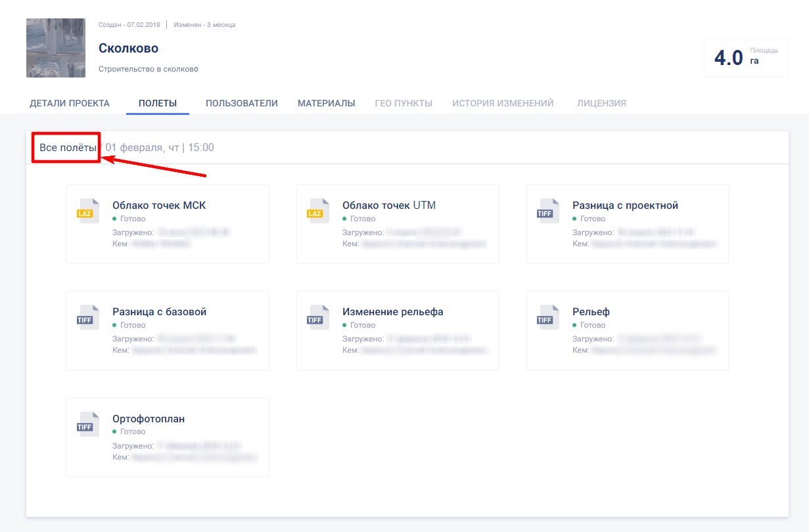Switch to the Детали проекта tab
This screenshot has width=809, height=532.
coord(70,103)
